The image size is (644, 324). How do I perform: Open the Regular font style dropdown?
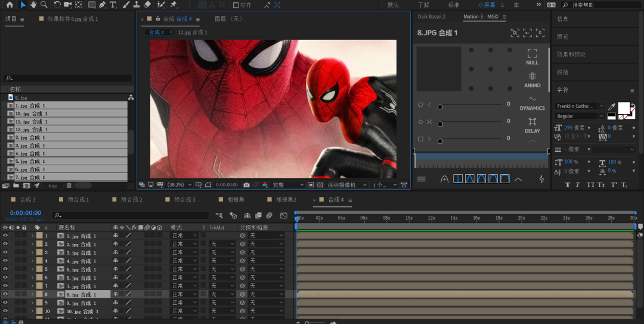pos(580,116)
